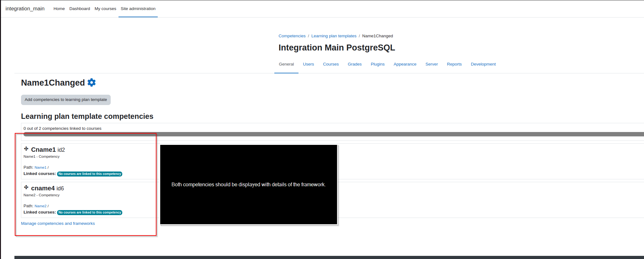Image resolution: width=644 pixels, height=259 pixels.
Task: Click the Learning plan template competencies heading
Action: [x=87, y=116]
